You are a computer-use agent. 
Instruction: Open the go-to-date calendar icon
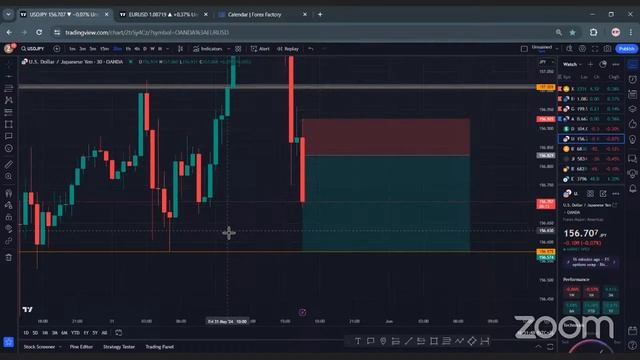118,333
